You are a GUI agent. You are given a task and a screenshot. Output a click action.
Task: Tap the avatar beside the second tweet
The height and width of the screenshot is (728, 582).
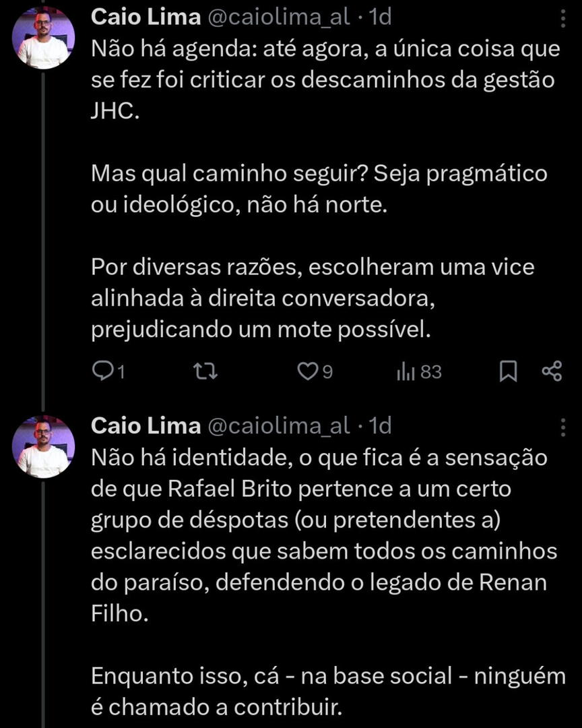[43, 446]
